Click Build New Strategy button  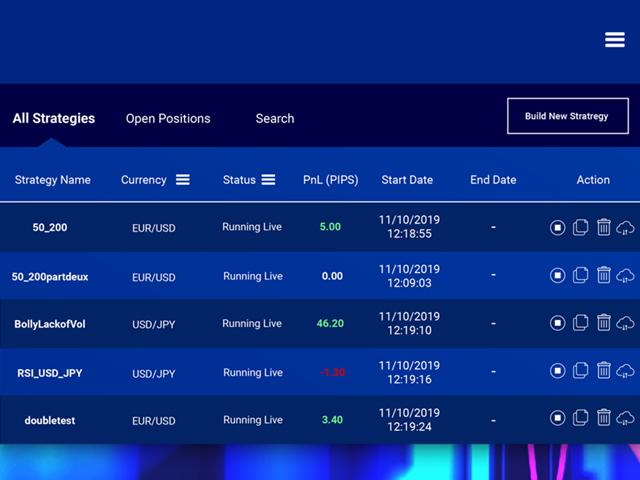[566, 116]
